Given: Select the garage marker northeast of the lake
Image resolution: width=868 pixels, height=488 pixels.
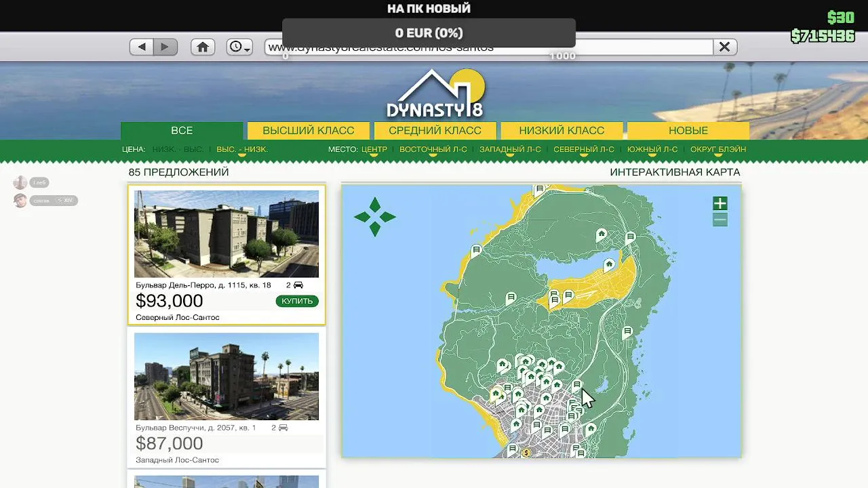Looking at the screenshot, I should point(630,237).
